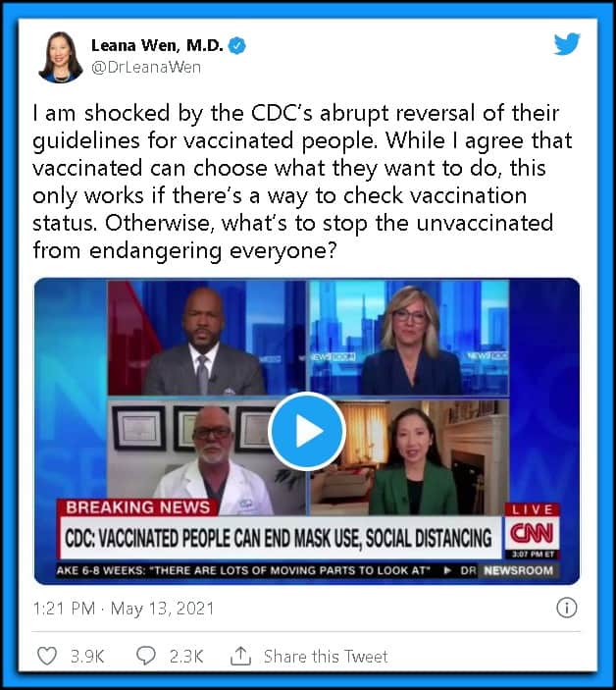Open the tweet info circle icon

(566, 609)
